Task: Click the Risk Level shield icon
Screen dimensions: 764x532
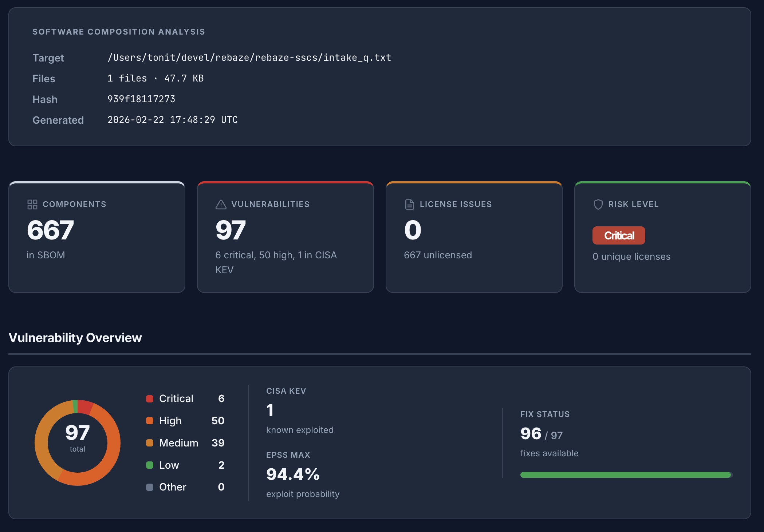Action: click(598, 205)
